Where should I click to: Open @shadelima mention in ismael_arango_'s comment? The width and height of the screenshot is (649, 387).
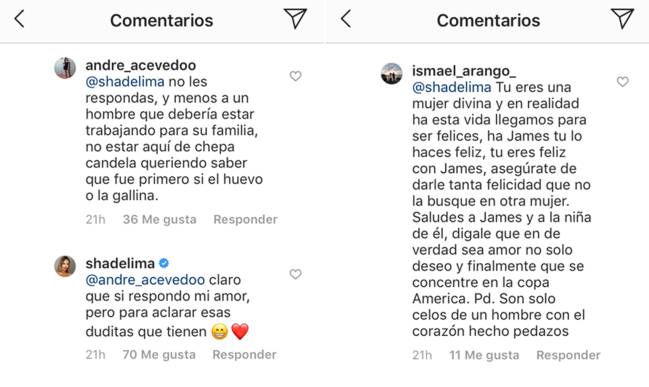tap(452, 87)
